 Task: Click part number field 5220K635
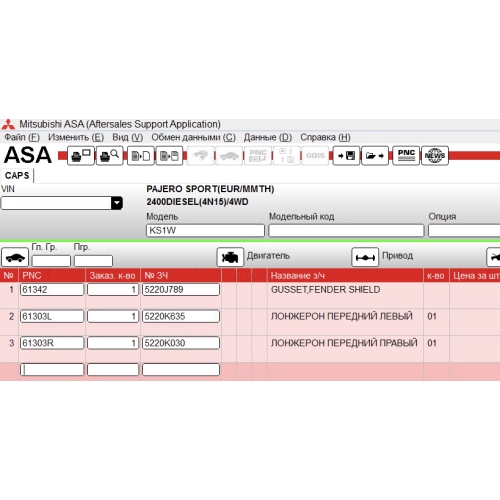click(181, 316)
